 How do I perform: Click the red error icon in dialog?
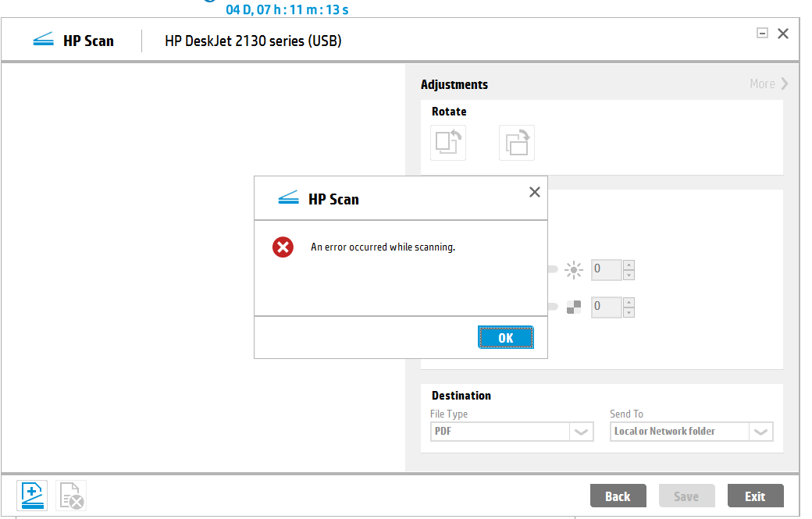(283, 247)
